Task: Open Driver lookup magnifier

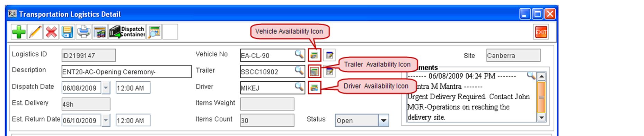Action: 299,87
